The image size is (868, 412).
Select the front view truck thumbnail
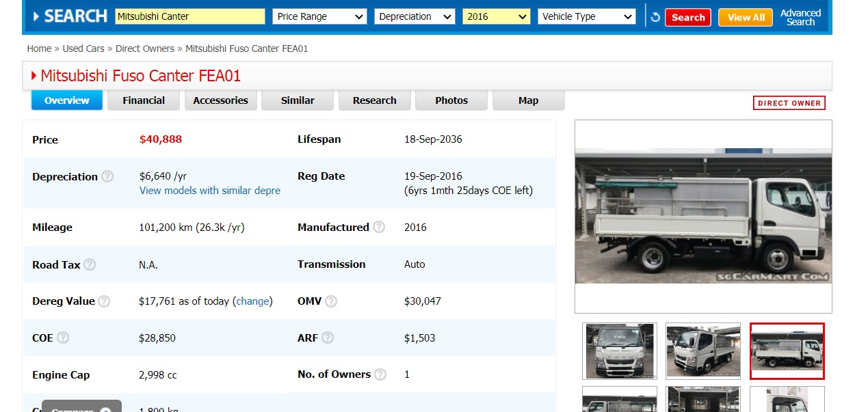620,351
